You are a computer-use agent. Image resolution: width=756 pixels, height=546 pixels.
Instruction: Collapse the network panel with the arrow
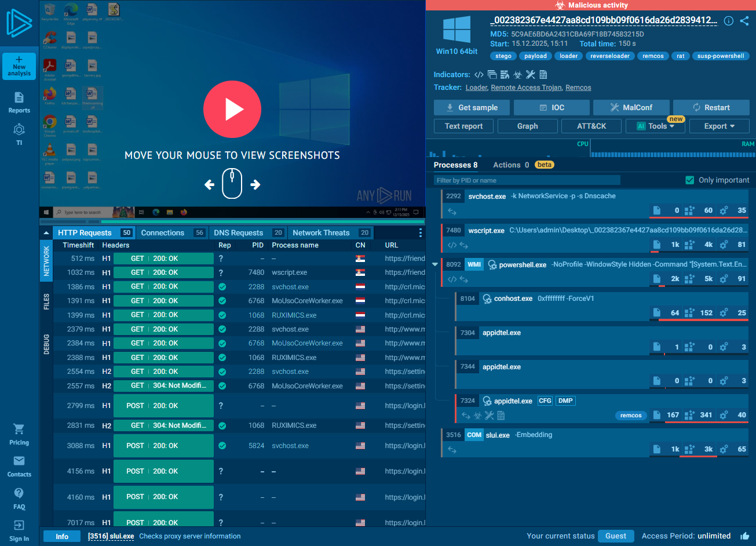tap(46, 233)
